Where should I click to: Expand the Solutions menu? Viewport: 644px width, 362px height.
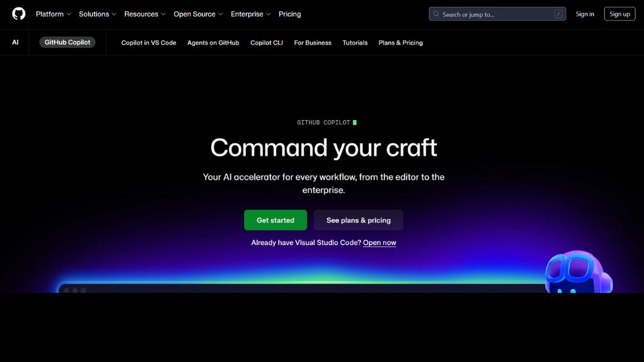(97, 14)
